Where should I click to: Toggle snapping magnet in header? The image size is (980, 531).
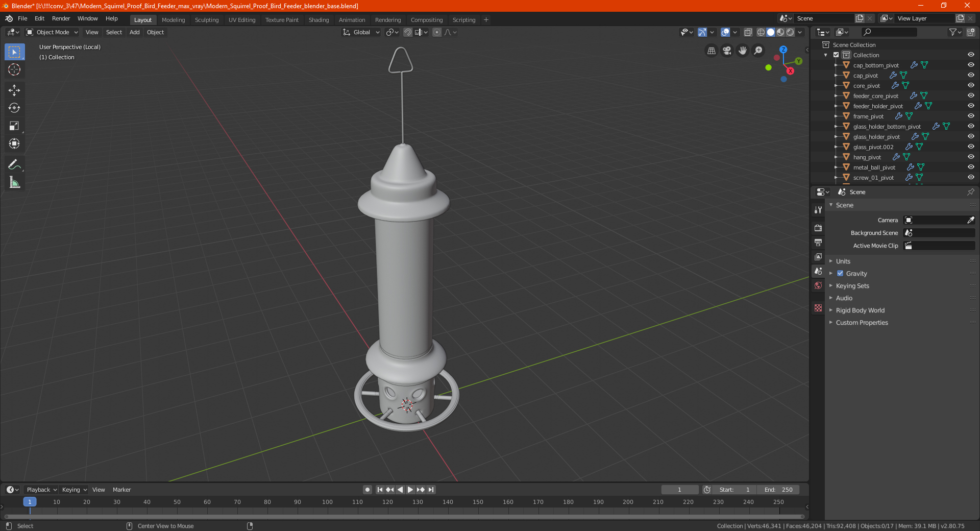click(x=408, y=32)
